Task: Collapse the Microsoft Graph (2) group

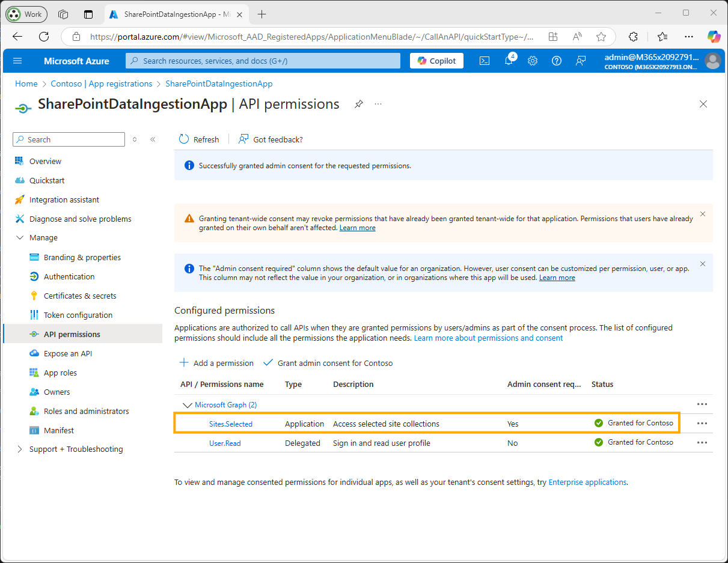Action: [186, 405]
